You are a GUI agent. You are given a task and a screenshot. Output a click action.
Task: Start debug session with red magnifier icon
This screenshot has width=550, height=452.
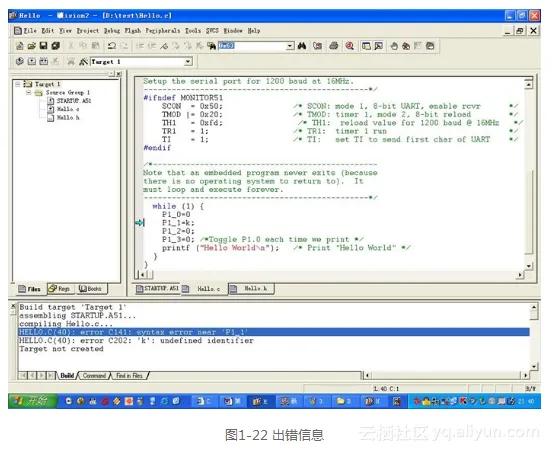[350, 46]
